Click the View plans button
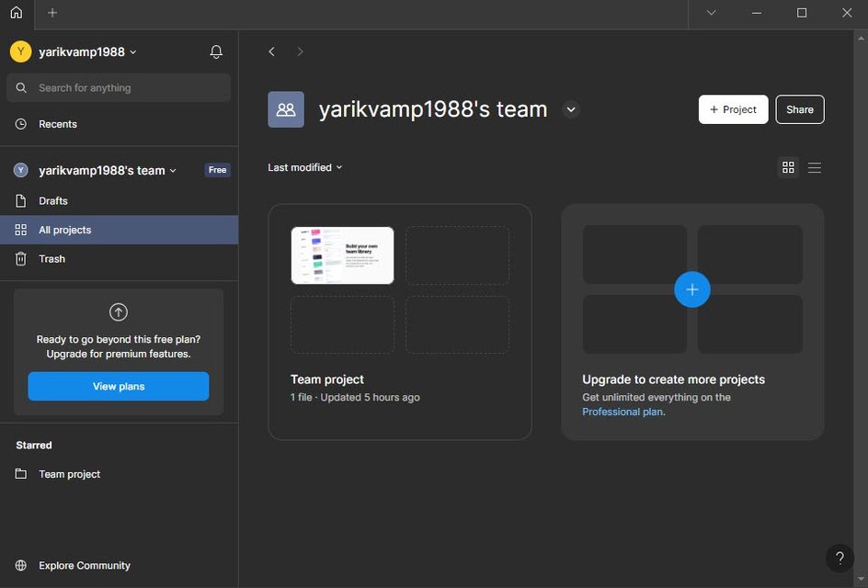Viewport: 868px width, 588px height. click(119, 386)
